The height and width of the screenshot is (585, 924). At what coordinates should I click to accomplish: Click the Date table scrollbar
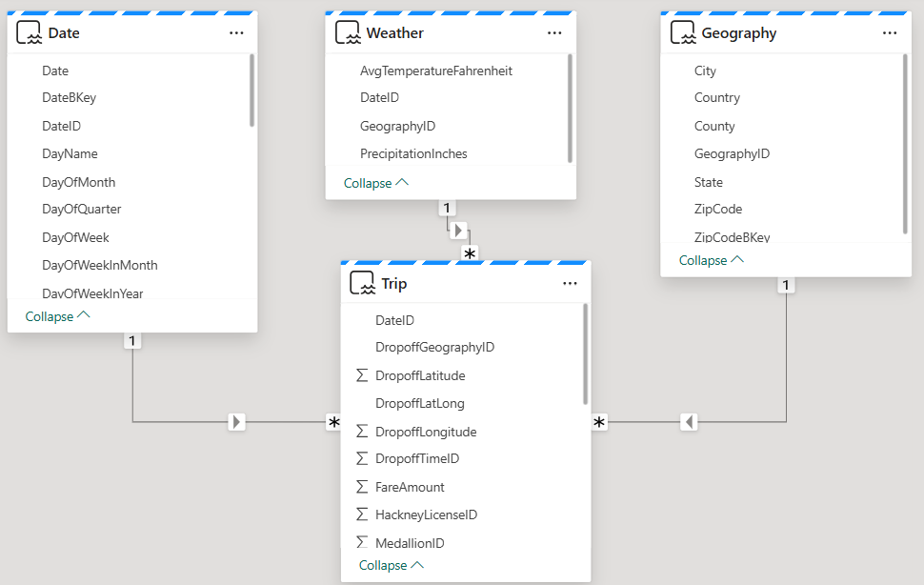(252, 91)
